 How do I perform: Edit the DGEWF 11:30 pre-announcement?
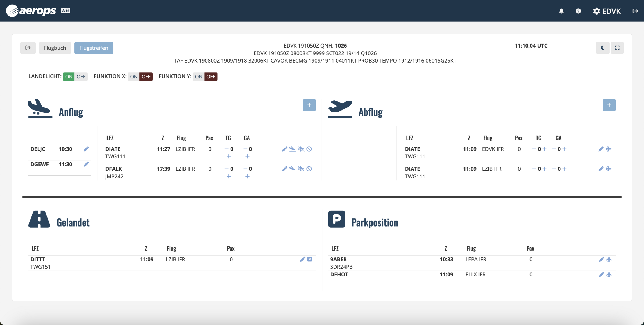(86, 164)
